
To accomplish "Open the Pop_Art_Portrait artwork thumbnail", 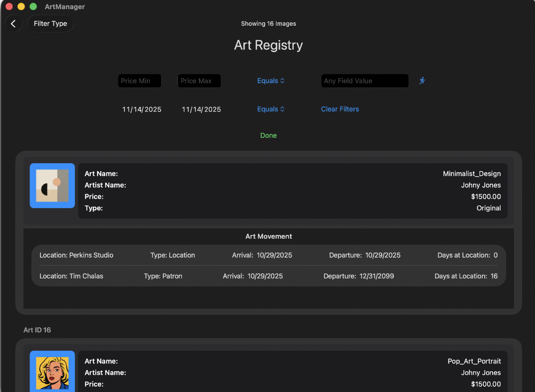I will [52, 372].
